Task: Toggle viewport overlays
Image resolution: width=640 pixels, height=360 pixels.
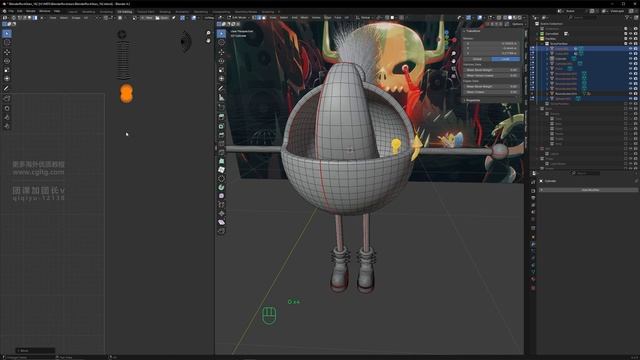Action: (480, 18)
